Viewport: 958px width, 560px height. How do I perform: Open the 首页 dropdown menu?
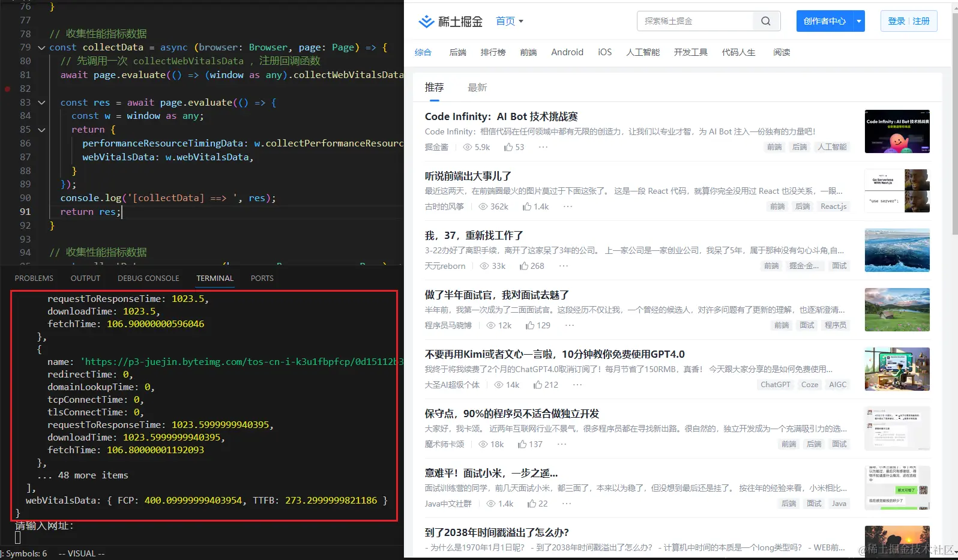click(510, 21)
